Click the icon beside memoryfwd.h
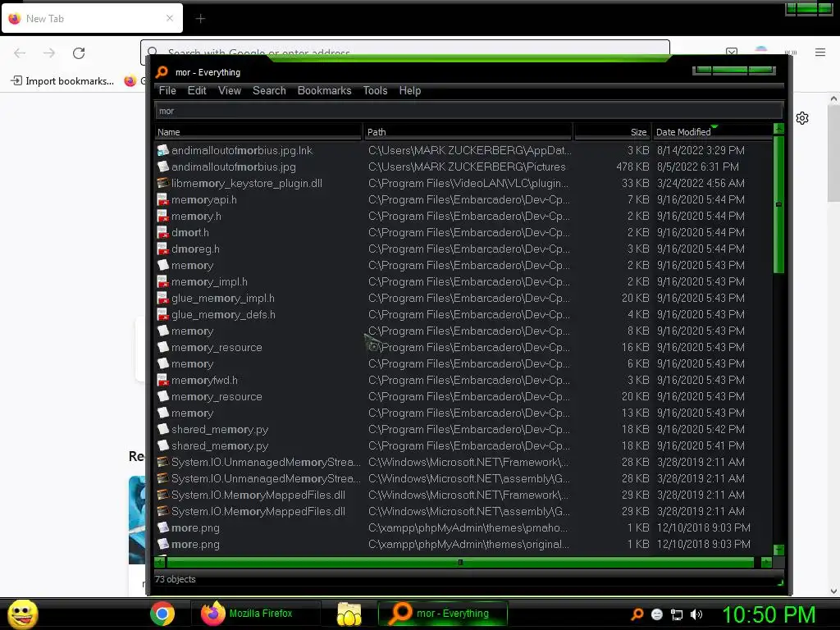 [163, 381]
